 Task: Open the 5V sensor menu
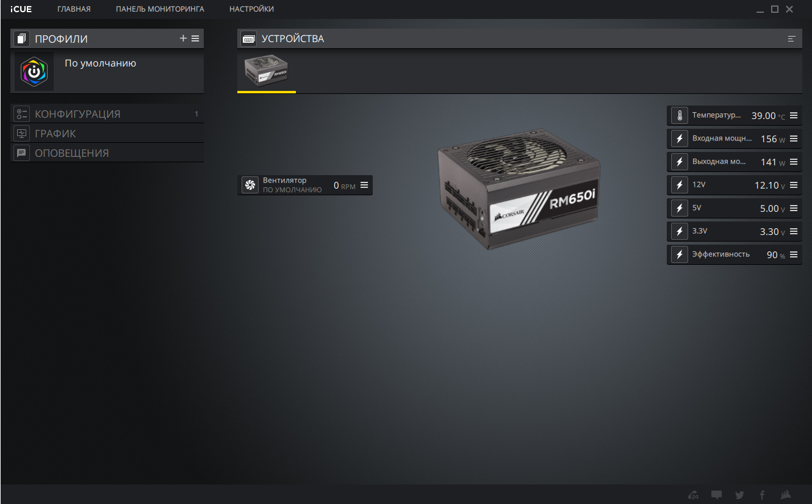[x=794, y=208]
